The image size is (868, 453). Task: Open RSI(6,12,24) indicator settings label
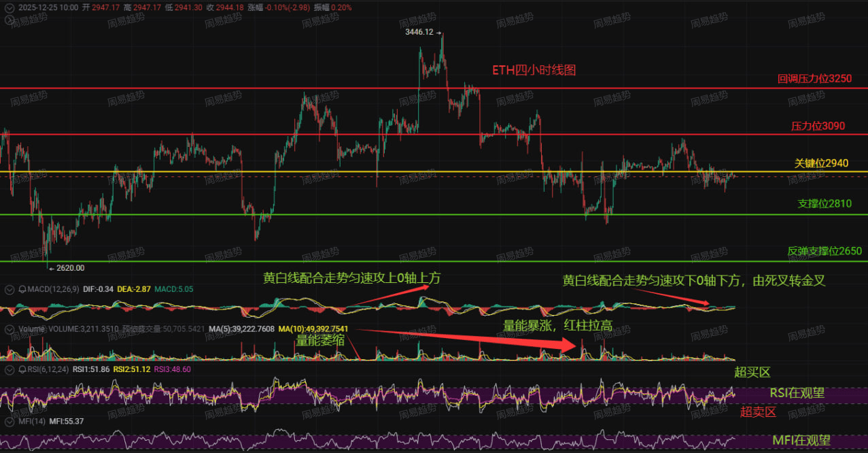[47, 369]
